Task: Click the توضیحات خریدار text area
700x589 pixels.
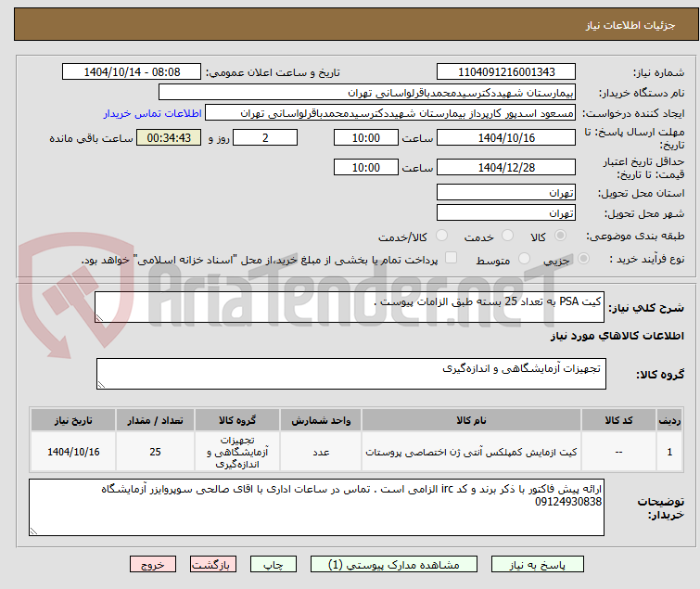Action: click(x=316, y=507)
